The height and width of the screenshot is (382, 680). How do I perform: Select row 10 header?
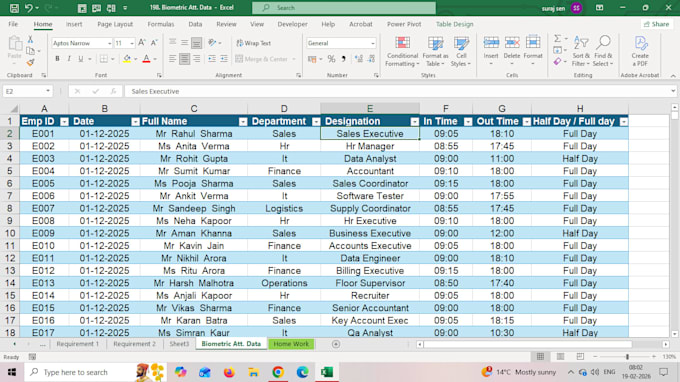[10, 233]
